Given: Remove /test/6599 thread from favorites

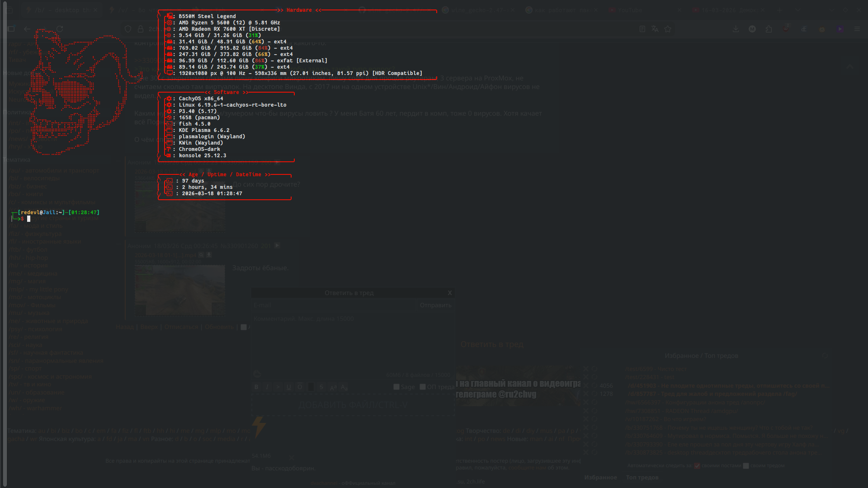Looking at the screenshot, I should [586, 369].
